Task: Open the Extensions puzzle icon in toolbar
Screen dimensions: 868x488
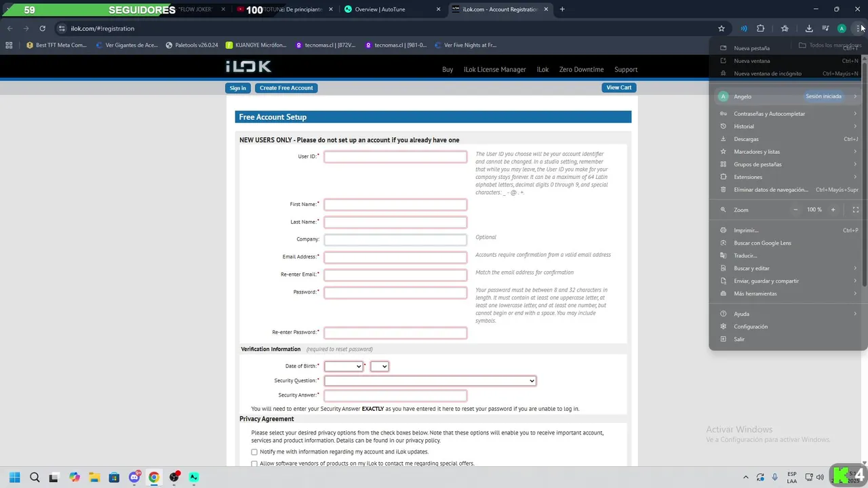Action: 760,28
